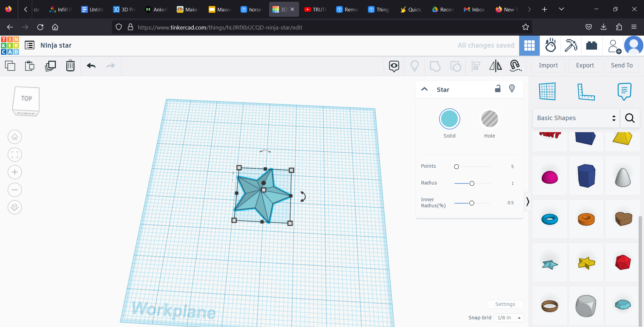Click the Export button
The width and height of the screenshot is (644, 327).
585,65
